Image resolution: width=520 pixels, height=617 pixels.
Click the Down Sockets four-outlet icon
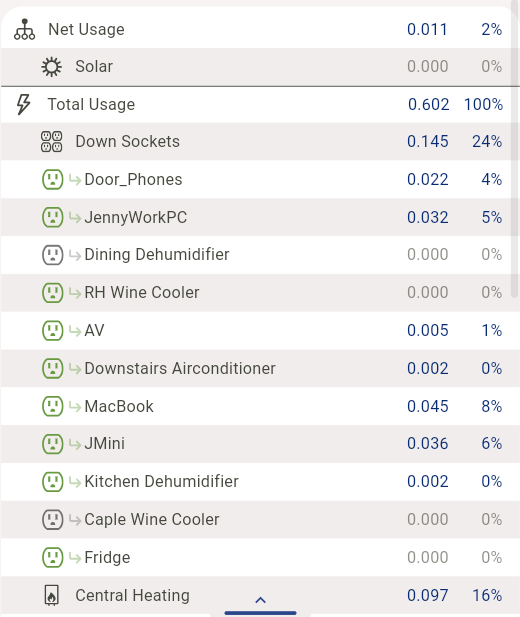[52, 142]
